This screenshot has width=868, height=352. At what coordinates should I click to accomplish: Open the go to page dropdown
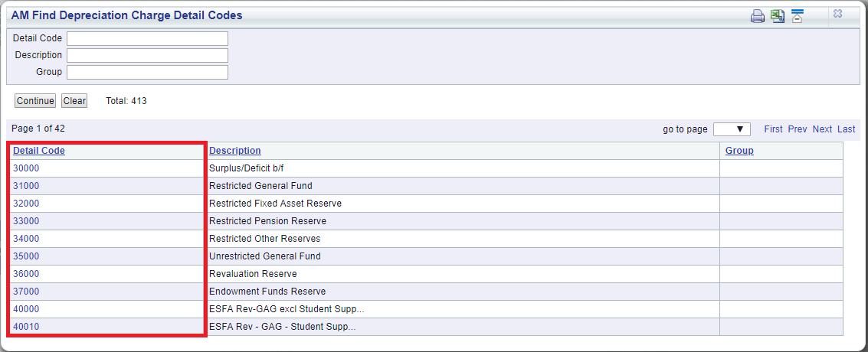(x=732, y=129)
